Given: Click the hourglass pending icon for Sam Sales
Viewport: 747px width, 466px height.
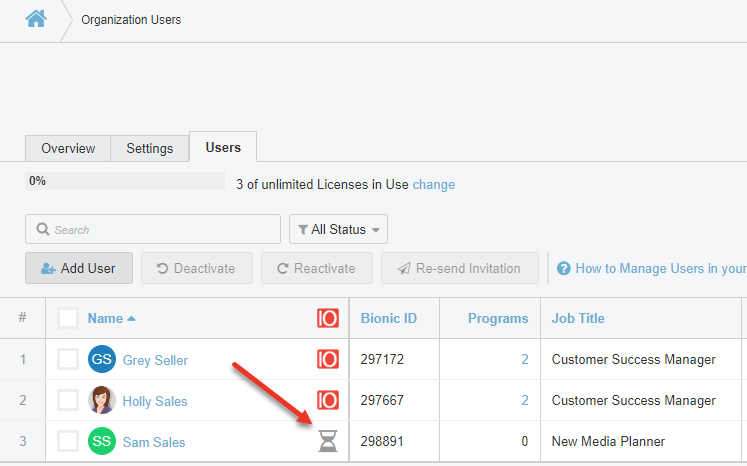Looking at the screenshot, I should coord(327,442).
